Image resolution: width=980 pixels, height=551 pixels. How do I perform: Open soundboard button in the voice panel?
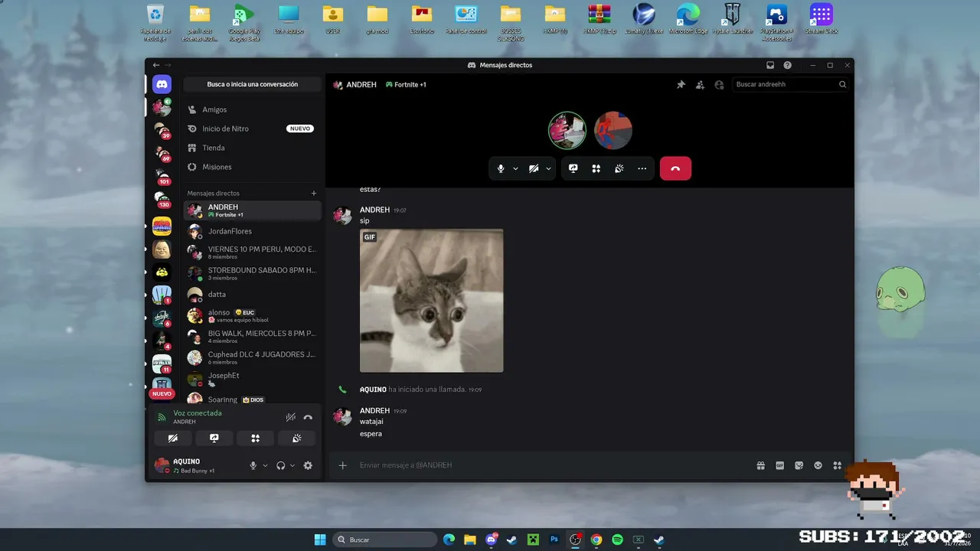(x=297, y=439)
